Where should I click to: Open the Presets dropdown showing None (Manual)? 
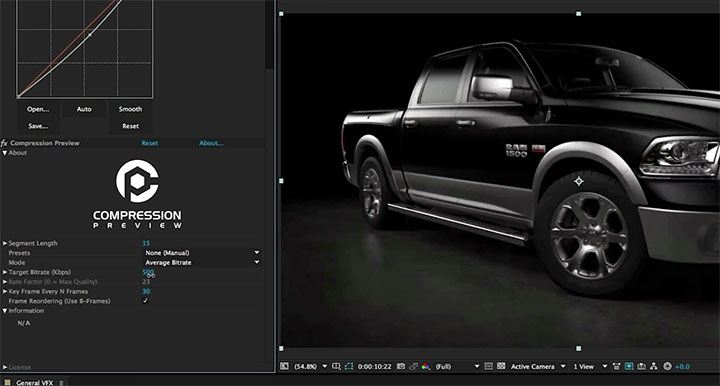tap(202, 253)
